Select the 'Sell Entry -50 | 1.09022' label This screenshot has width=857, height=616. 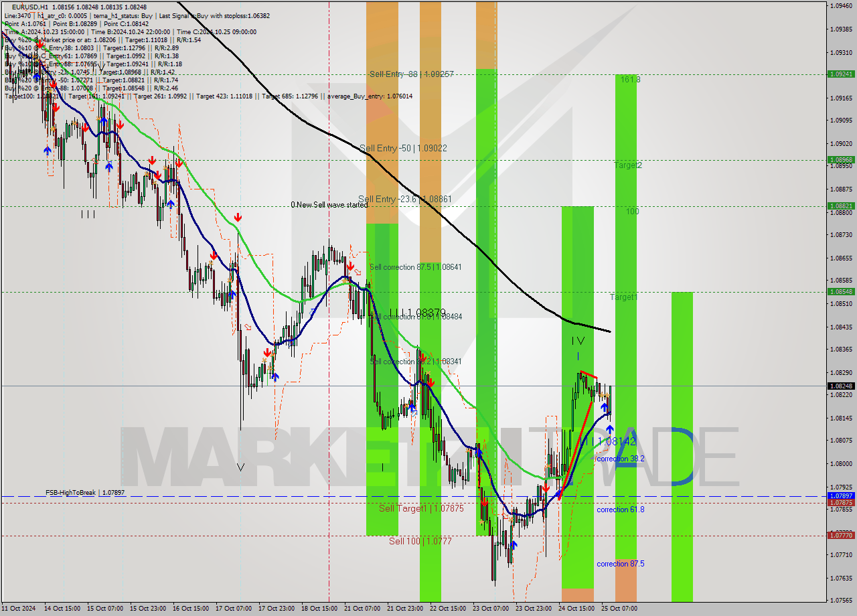(403, 148)
